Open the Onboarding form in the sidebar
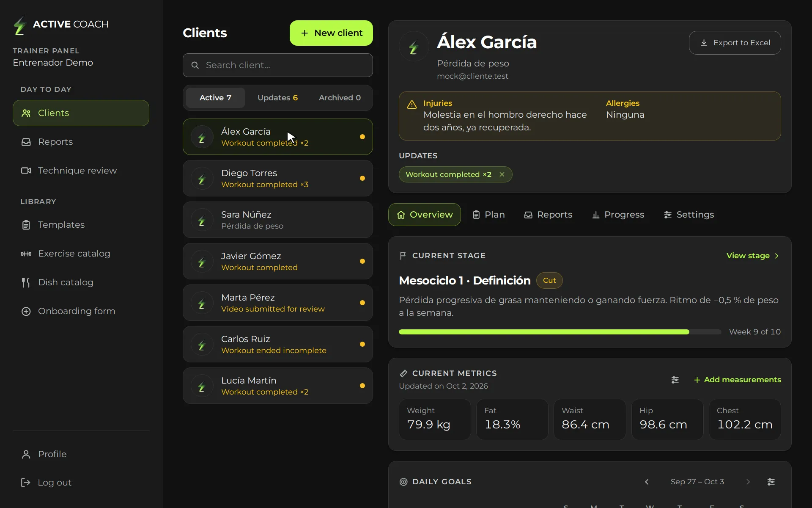Viewport: 812px width, 508px height. pos(81,311)
